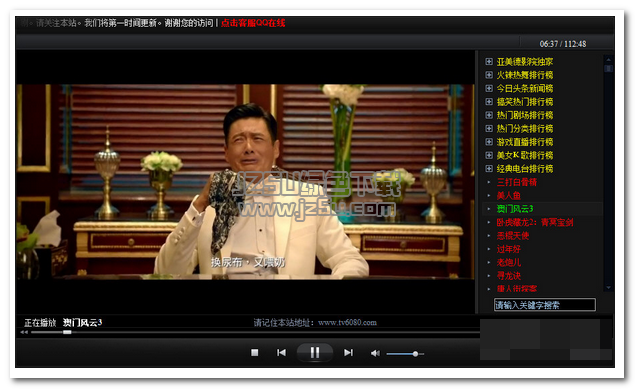Skip to the previous track
635x389 pixels.
point(281,353)
